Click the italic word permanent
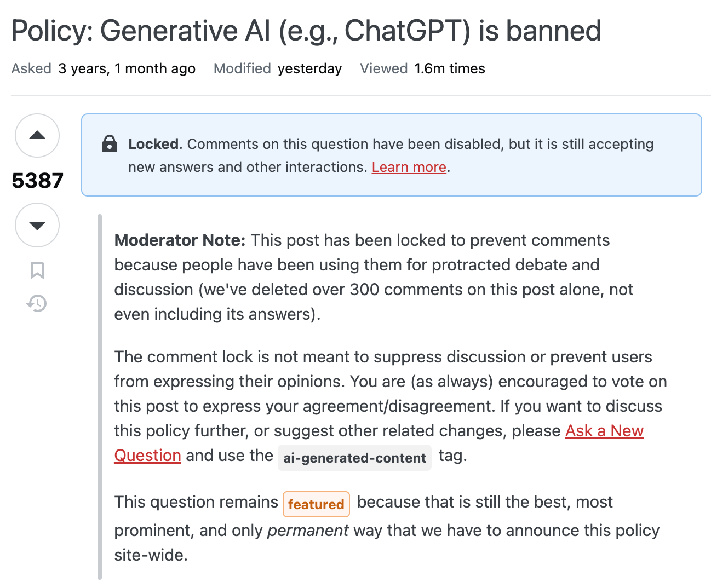The height and width of the screenshot is (588, 711). [x=307, y=531]
